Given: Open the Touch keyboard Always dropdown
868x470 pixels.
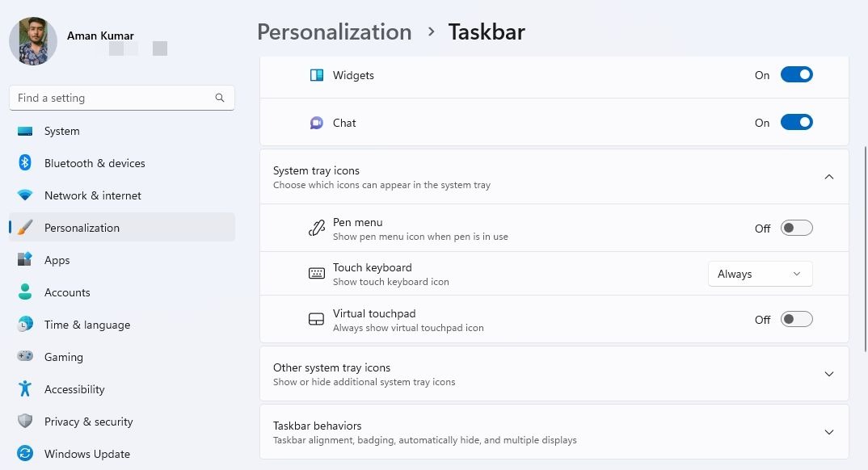Looking at the screenshot, I should pos(760,274).
